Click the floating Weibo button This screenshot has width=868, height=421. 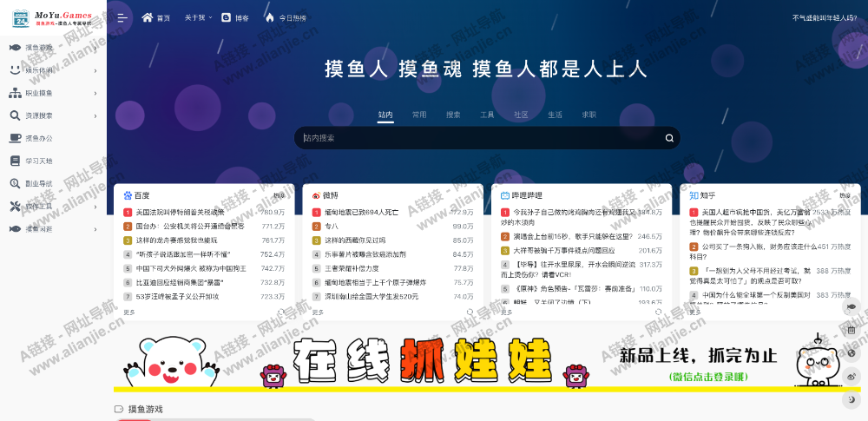click(852, 376)
